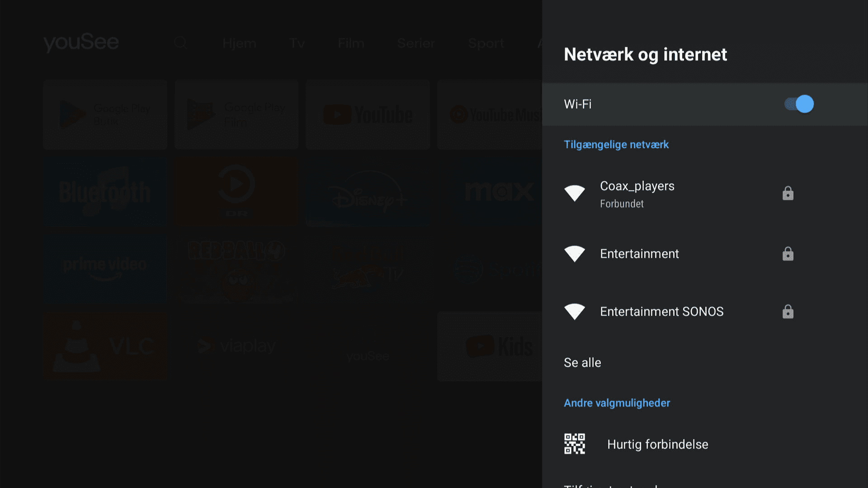Image resolution: width=868 pixels, height=488 pixels.
Task: Click the Entertainment SONOS Wi-Fi signal icon
Action: point(575,311)
